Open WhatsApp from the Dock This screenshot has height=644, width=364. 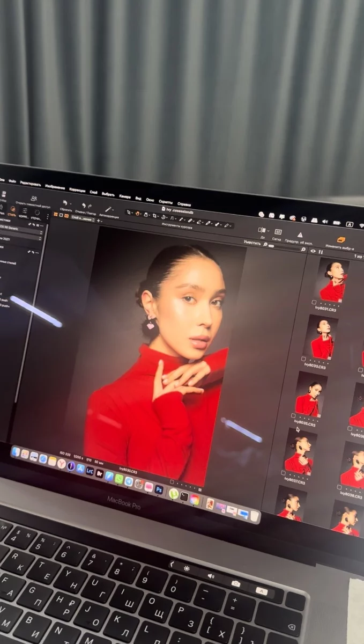click(x=119, y=478)
